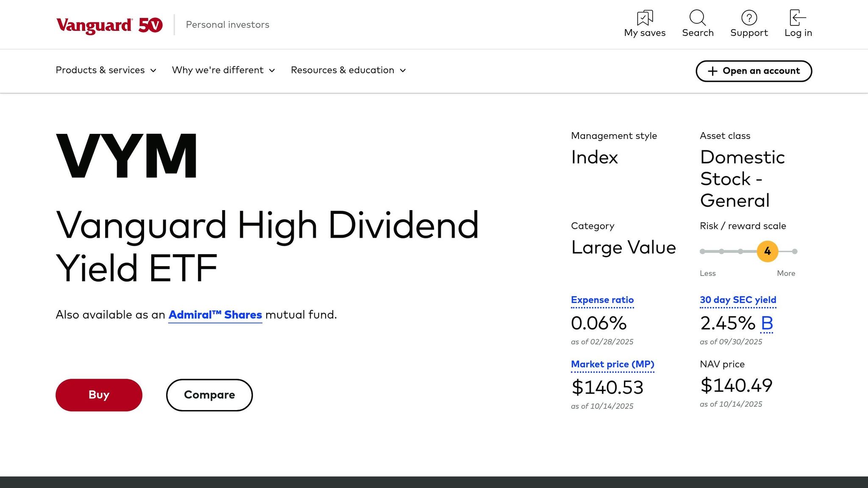Viewport: 868px width, 488px height.
Task: Click the Index management style value
Action: 595,157
